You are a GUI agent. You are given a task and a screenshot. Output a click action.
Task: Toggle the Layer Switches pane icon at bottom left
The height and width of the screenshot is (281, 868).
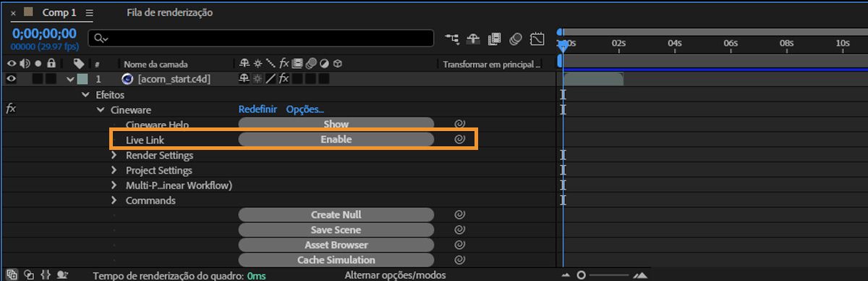click(x=12, y=275)
